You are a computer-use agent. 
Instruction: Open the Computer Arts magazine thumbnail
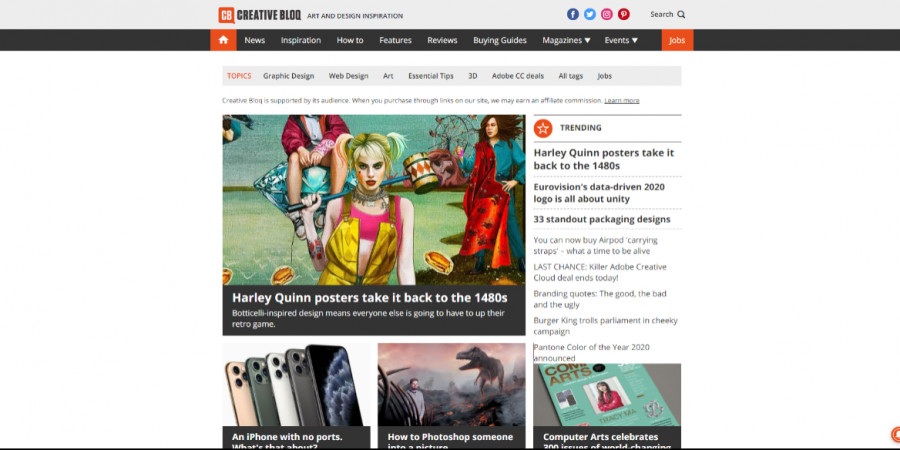607,394
